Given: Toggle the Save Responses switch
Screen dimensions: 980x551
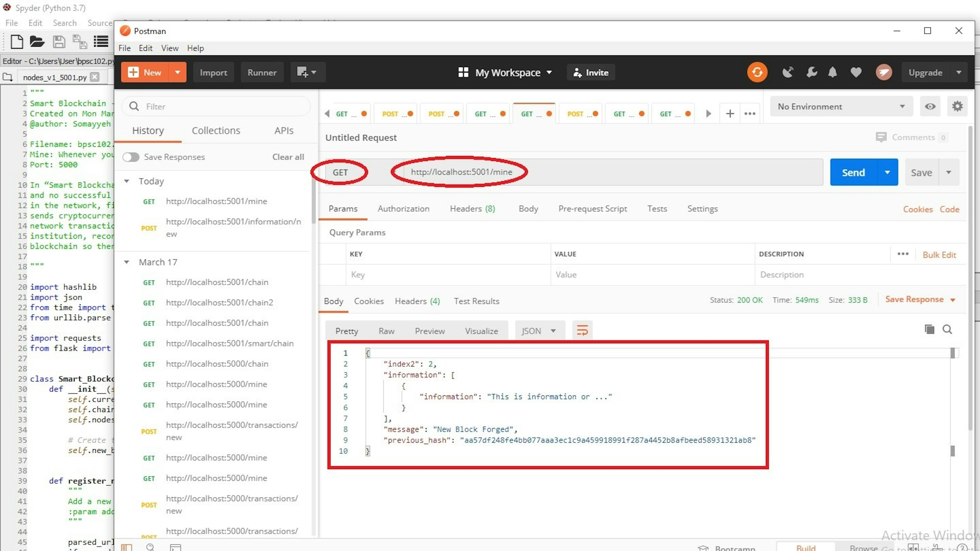Looking at the screenshot, I should pyautogui.click(x=131, y=157).
